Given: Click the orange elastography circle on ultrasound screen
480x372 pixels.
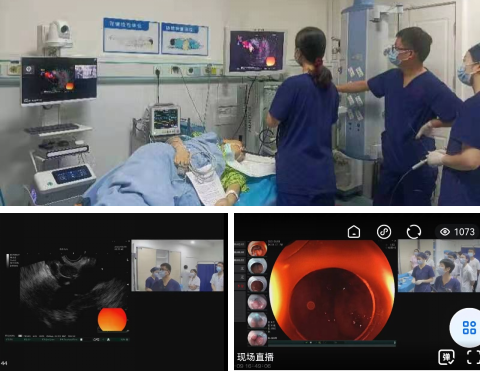Looking at the screenshot, I should coord(112,319).
